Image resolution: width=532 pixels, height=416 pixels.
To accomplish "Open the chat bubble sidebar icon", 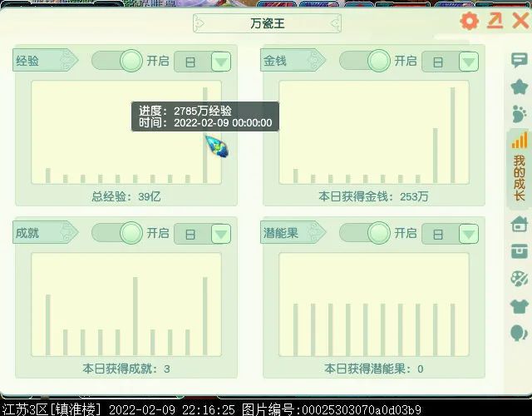I will click(519, 61).
